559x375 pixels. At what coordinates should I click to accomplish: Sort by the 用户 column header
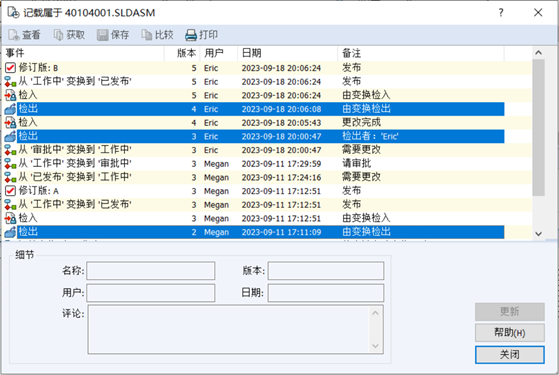click(220, 53)
